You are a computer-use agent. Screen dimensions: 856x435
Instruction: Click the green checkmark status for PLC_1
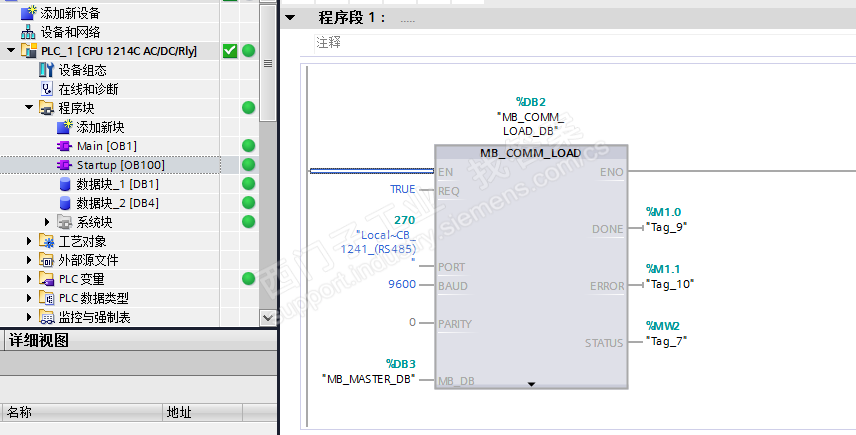coord(230,51)
